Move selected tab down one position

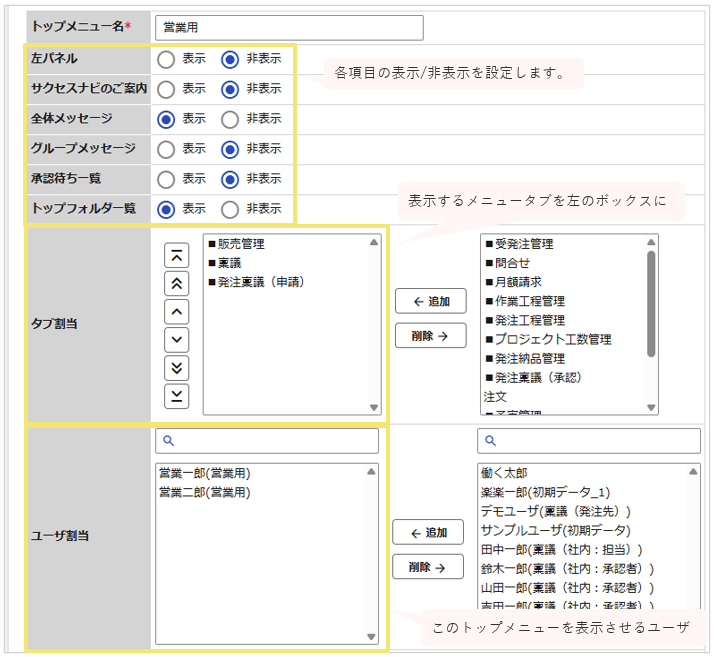(x=177, y=340)
